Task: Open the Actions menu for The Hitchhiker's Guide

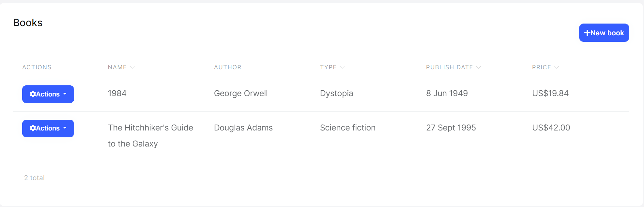Action: 48,129
